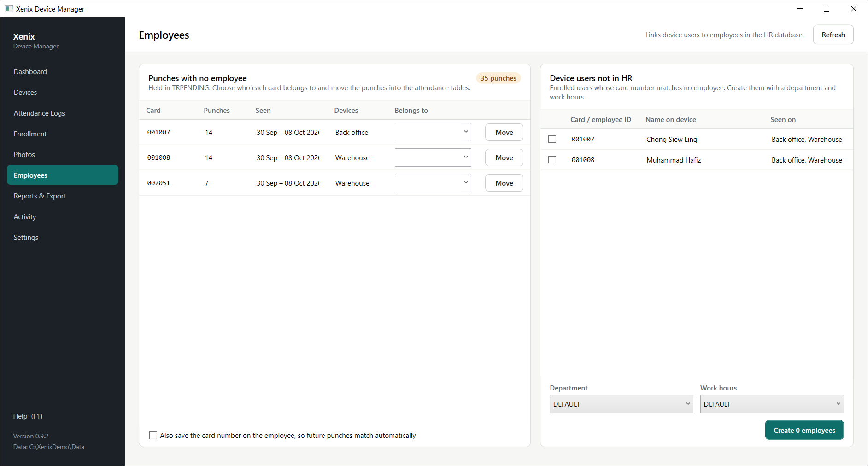Tick the checkbox for Chong Siew Ling
The width and height of the screenshot is (868, 466).
coord(552,139)
